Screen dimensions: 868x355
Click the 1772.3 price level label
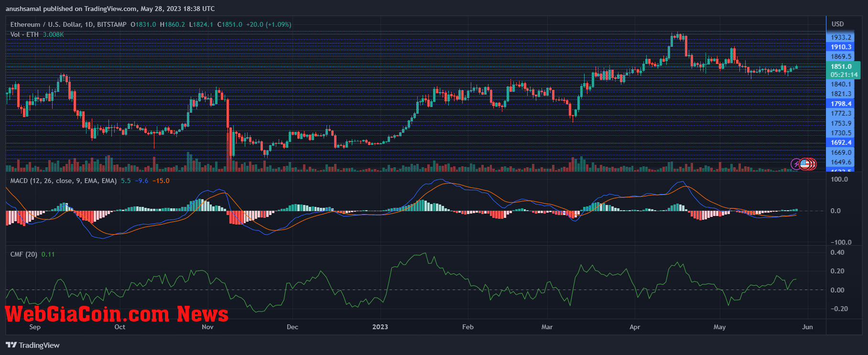[841, 113]
